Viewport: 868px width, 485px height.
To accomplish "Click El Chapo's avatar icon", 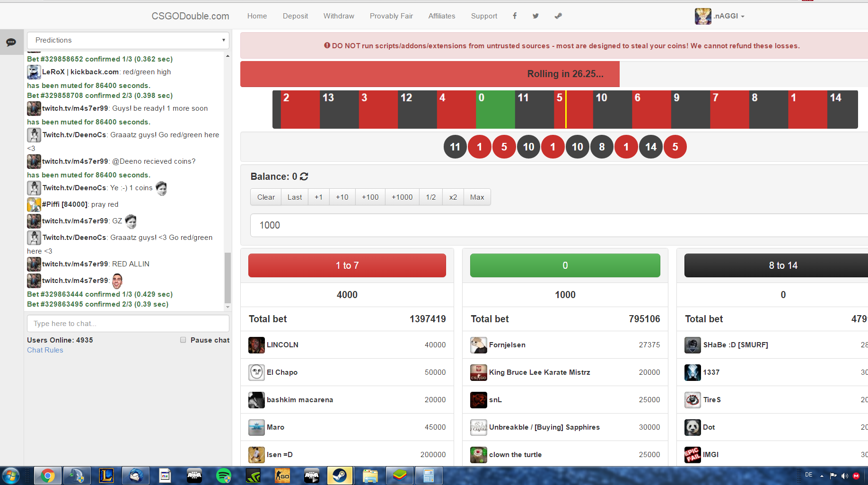I will (256, 372).
